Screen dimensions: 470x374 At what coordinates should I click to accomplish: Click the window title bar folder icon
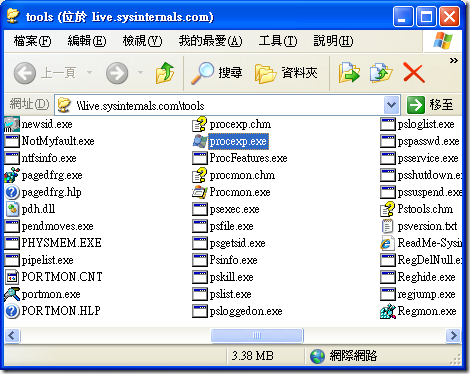pyautogui.click(x=13, y=16)
